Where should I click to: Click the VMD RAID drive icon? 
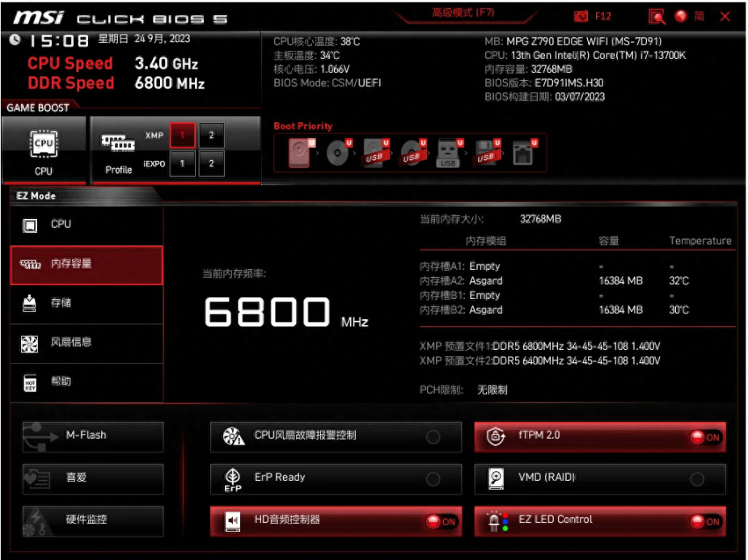pyautogui.click(x=497, y=478)
